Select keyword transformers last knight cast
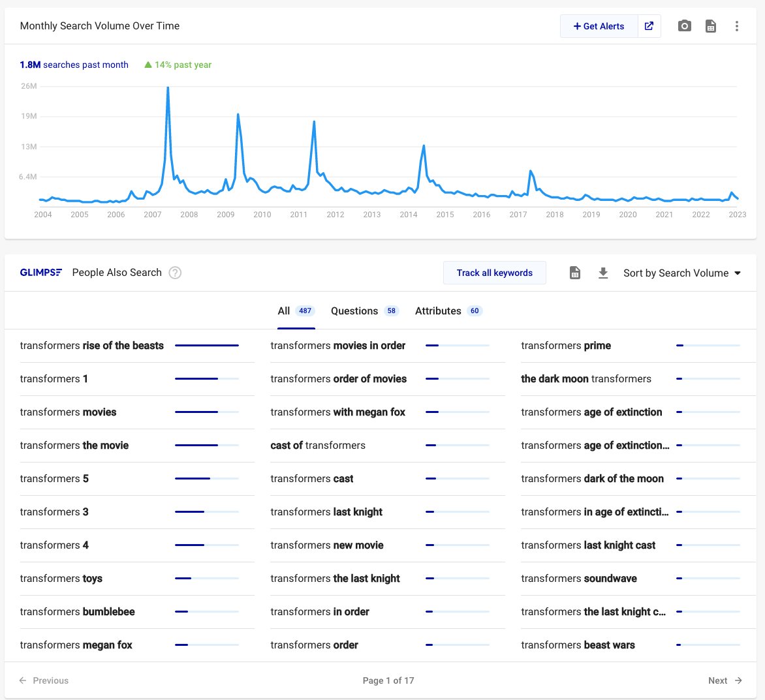This screenshot has height=700, width=765. 588,545
